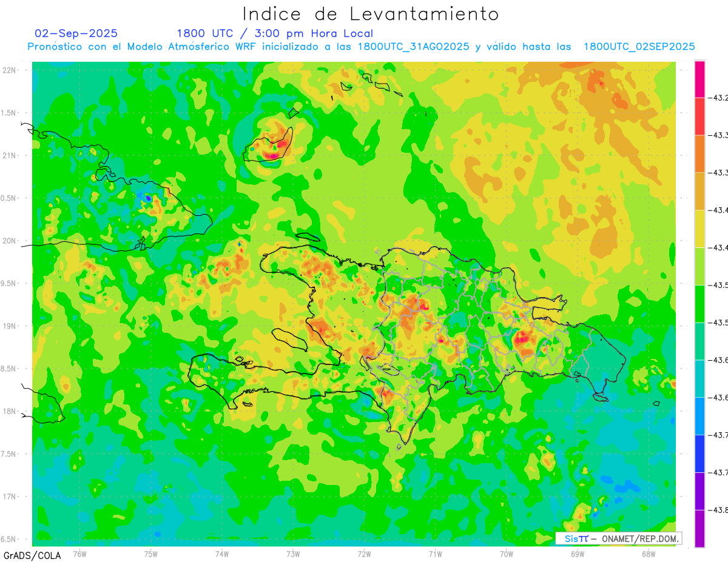
Task: Select the orange legend swatch
Action: [699, 154]
